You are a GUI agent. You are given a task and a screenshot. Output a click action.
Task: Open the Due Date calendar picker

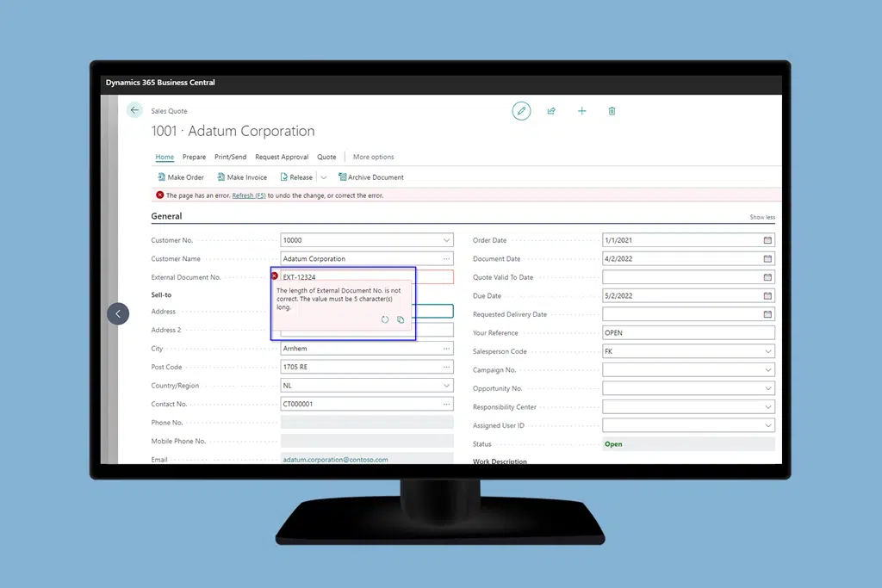[x=767, y=296]
